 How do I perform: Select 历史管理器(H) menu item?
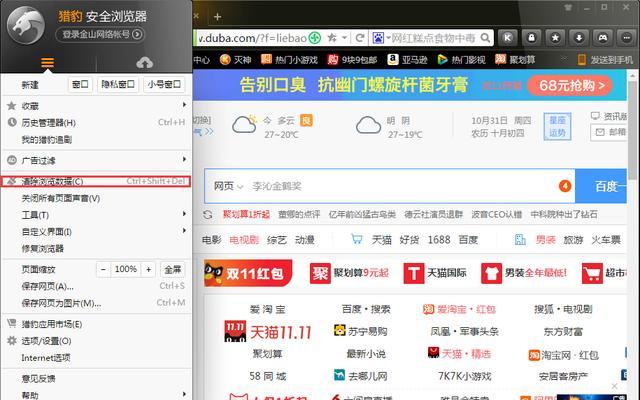tap(96, 122)
